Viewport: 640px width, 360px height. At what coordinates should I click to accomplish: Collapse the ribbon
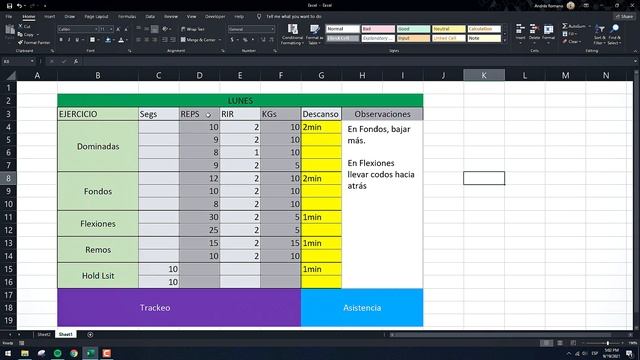tap(635, 51)
